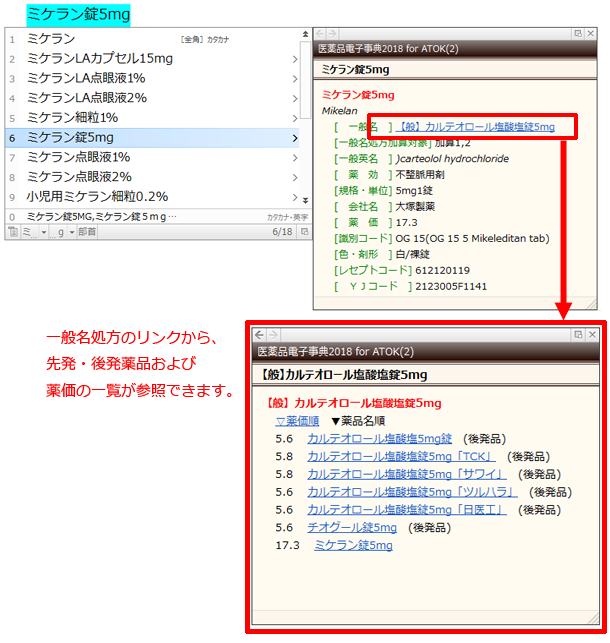
Task: Click the candidate list page-down double arrow
Action: click(305, 201)
